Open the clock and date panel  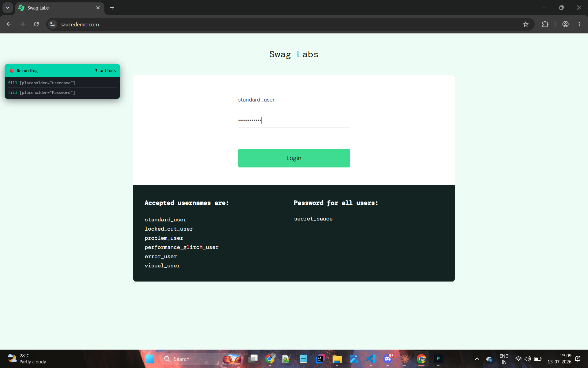pos(560,359)
